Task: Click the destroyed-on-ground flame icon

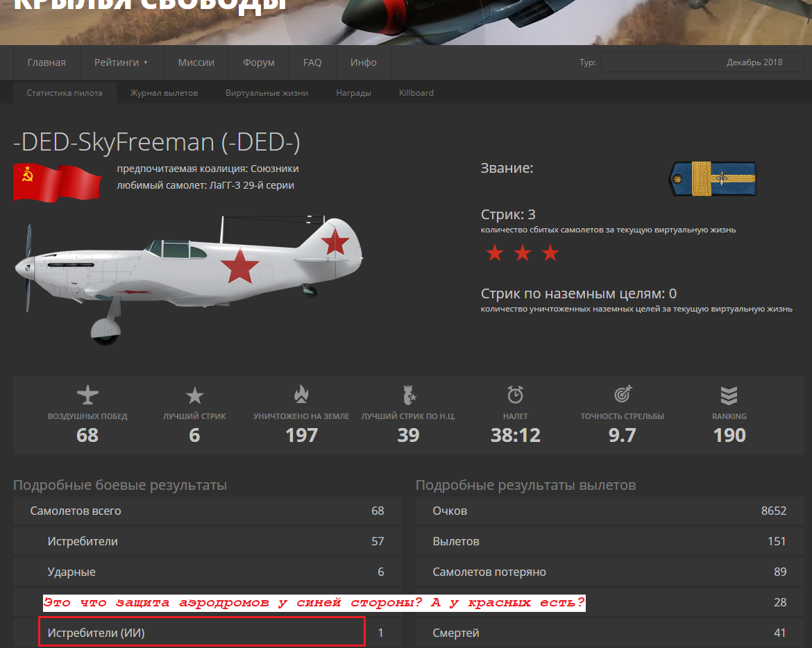Action: click(301, 394)
